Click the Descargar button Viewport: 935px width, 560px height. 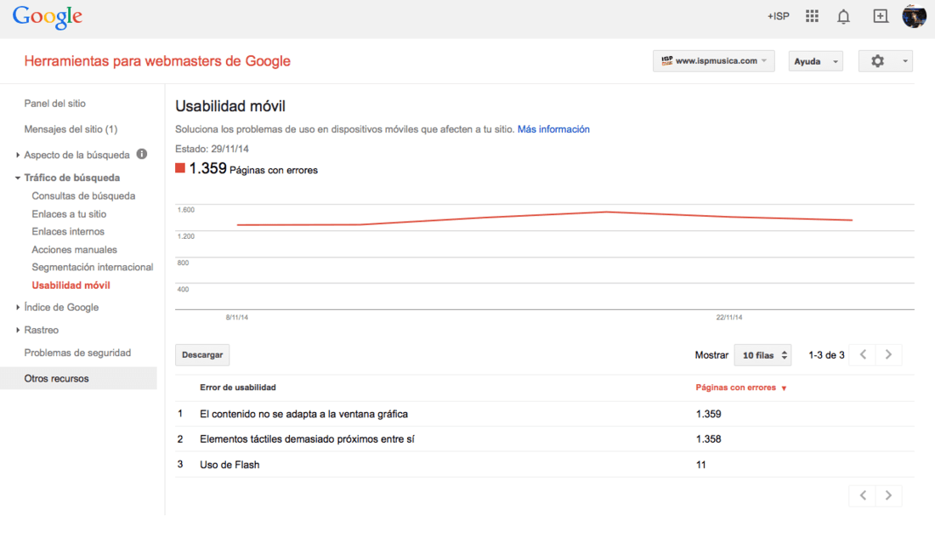pos(202,355)
